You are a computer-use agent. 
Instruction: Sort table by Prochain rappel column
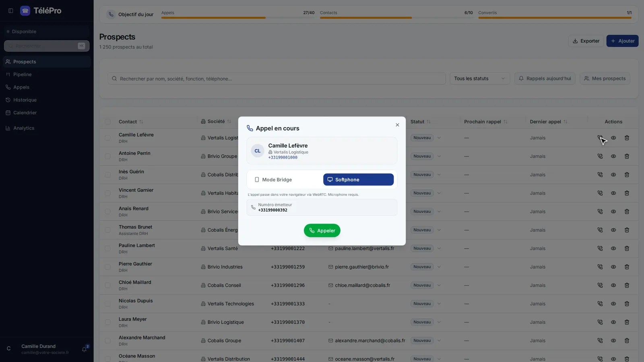[485, 121]
